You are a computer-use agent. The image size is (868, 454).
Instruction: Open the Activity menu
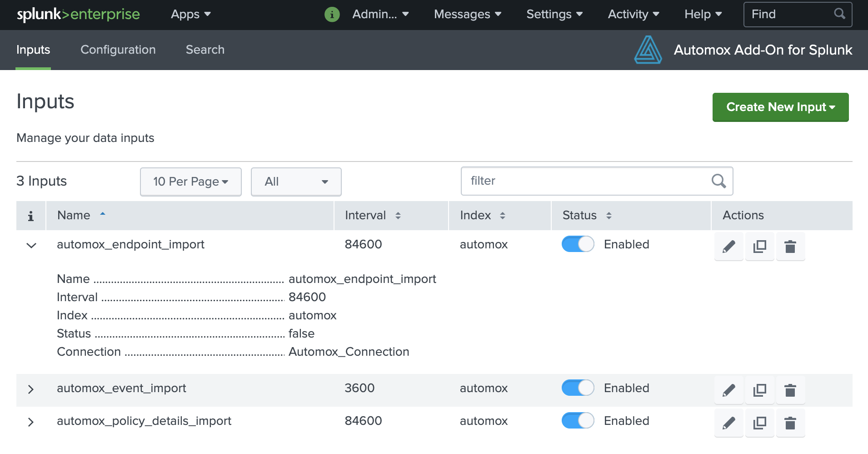(634, 14)
